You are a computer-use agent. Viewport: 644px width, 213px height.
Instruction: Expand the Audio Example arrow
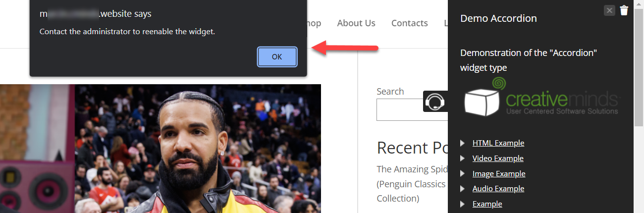click(463, 189)
